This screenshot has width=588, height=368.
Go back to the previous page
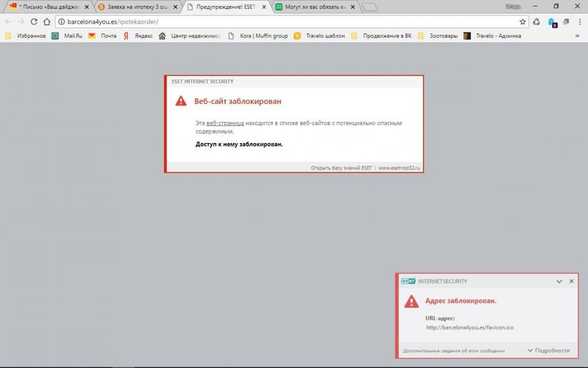(x=8, y=22)
